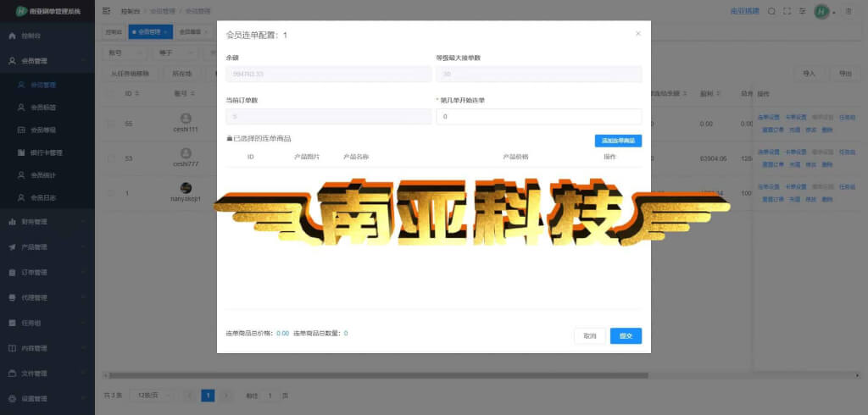This screenshot has height=415, width=868.
Task: Expand the 设置管理 sidebar group
Action: coord(84,398)
